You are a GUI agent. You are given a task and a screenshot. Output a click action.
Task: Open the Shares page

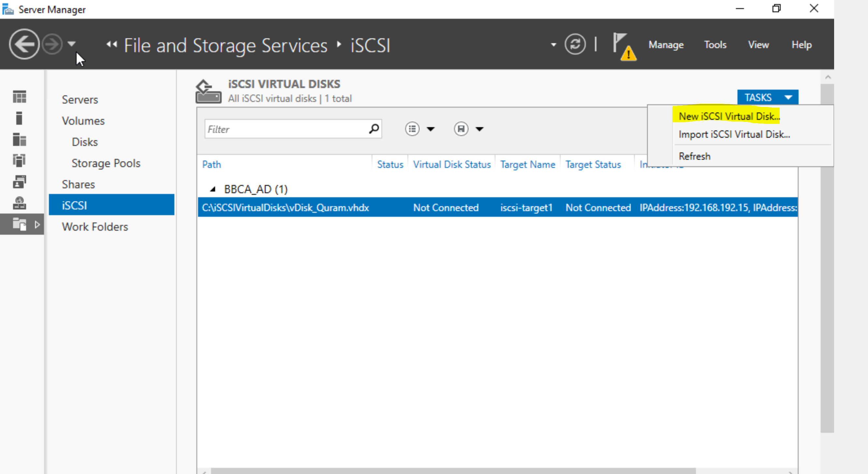pos(78,185)
